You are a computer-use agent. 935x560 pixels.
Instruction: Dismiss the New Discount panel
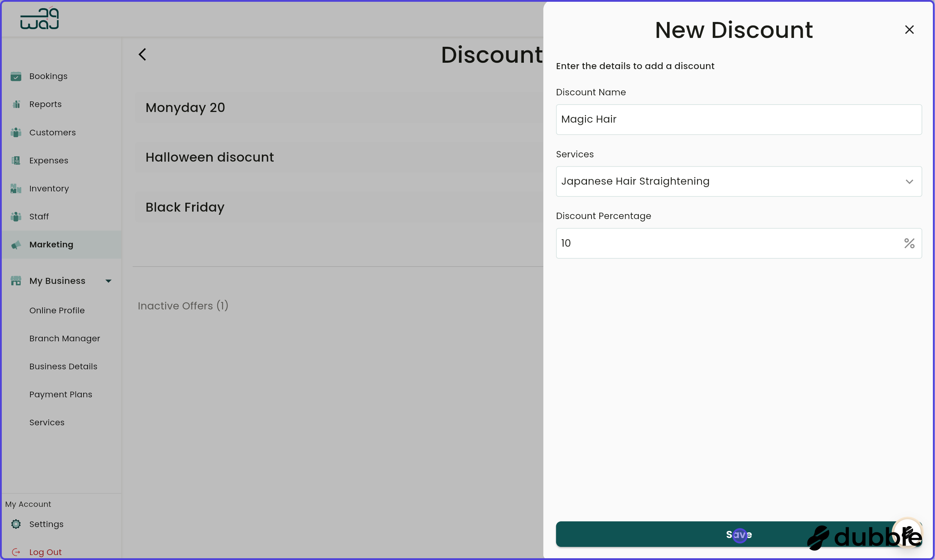tap(909, 29)
